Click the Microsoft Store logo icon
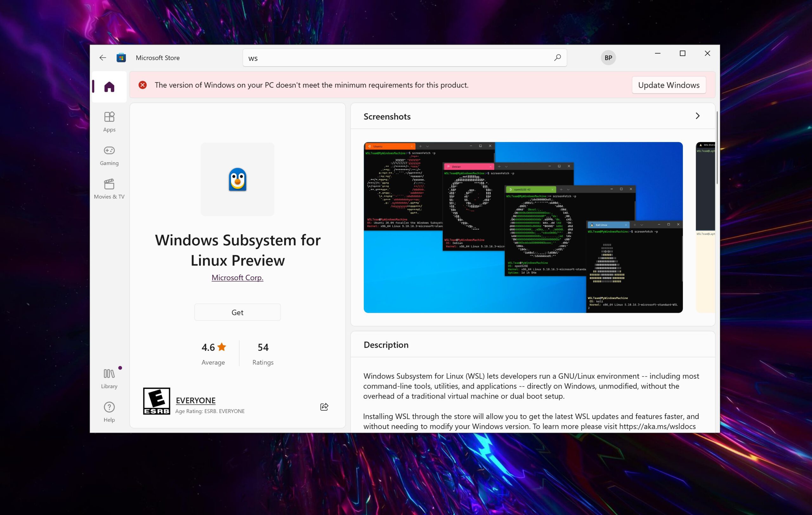 tap(121, 58)
